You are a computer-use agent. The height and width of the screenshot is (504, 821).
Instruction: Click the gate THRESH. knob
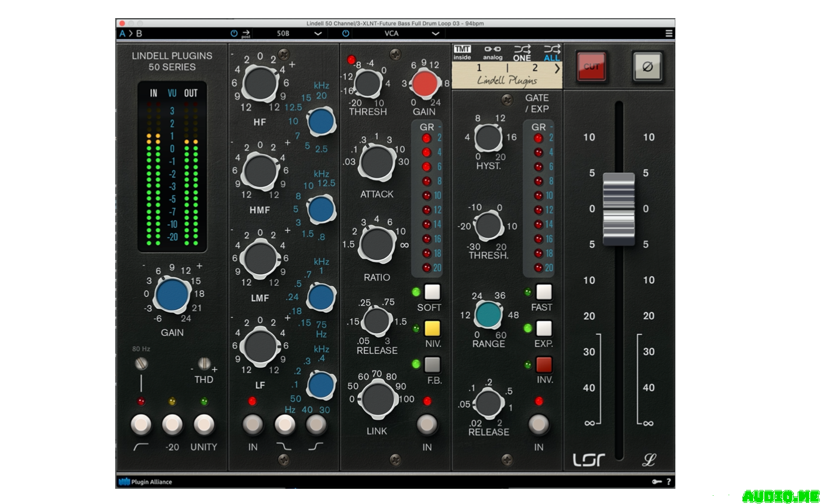[488, 226]
